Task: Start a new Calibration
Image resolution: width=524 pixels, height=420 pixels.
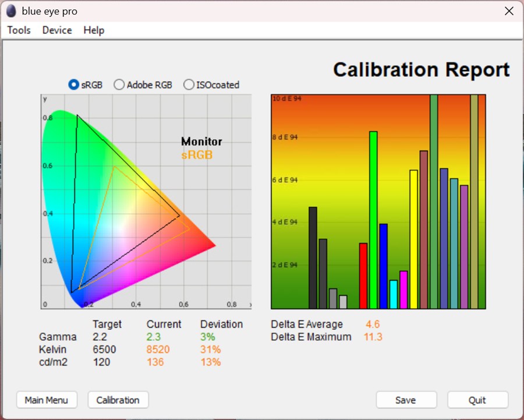Action: [118, 400]
